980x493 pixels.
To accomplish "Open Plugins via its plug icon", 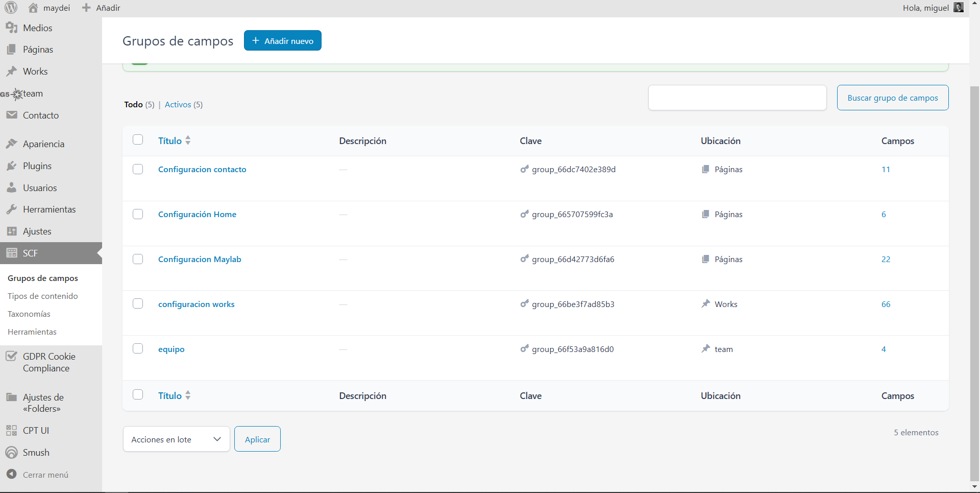I will 12,166.
